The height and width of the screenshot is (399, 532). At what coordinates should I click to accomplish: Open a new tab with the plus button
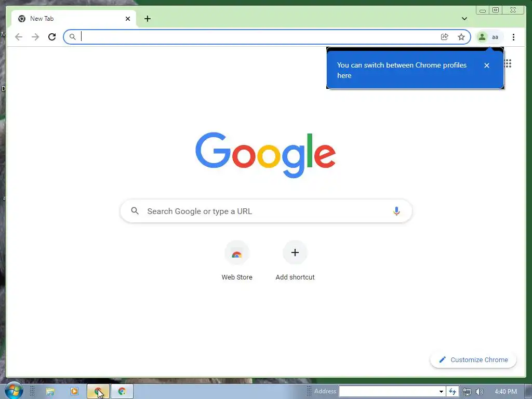[x=147, y=19]
